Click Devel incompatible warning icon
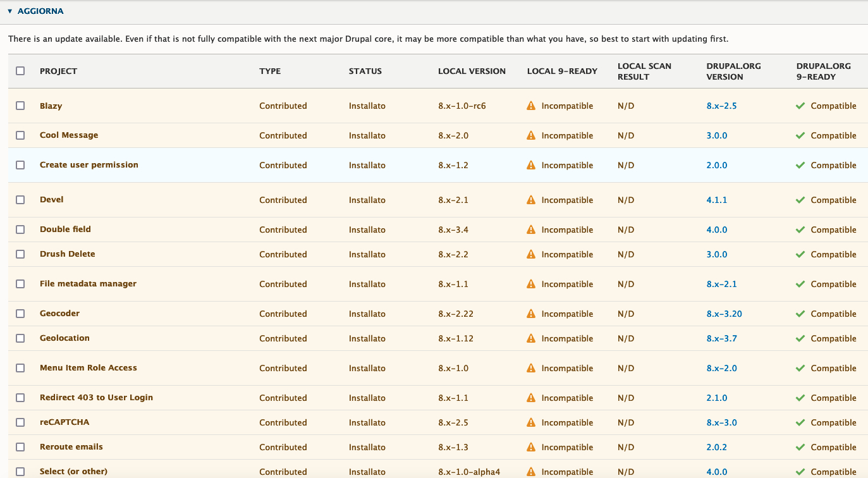This screenshot has height=478, width=868. [531, 200]
